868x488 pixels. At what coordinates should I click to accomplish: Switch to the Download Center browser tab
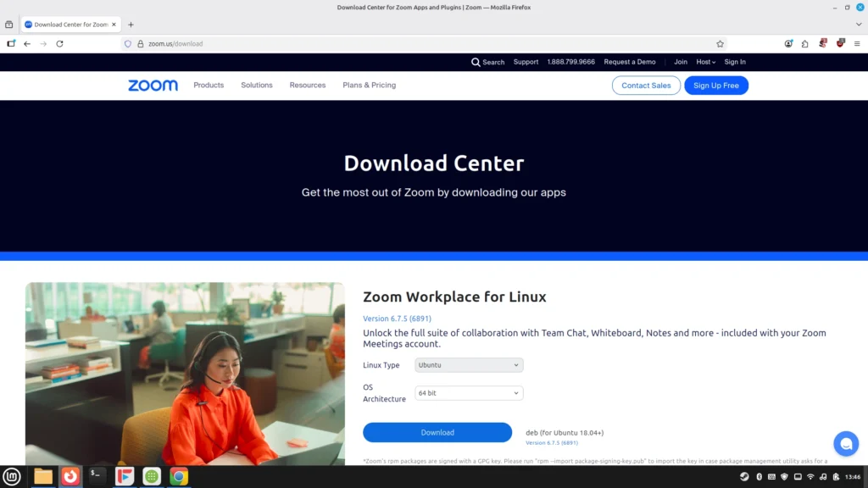click(x=68, y=24)
